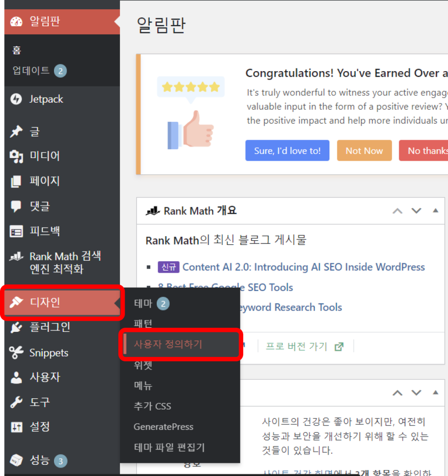This screenshot has width=448, height=476.
Task: Click the 도구 wrench icon
Action: (16, 402)
